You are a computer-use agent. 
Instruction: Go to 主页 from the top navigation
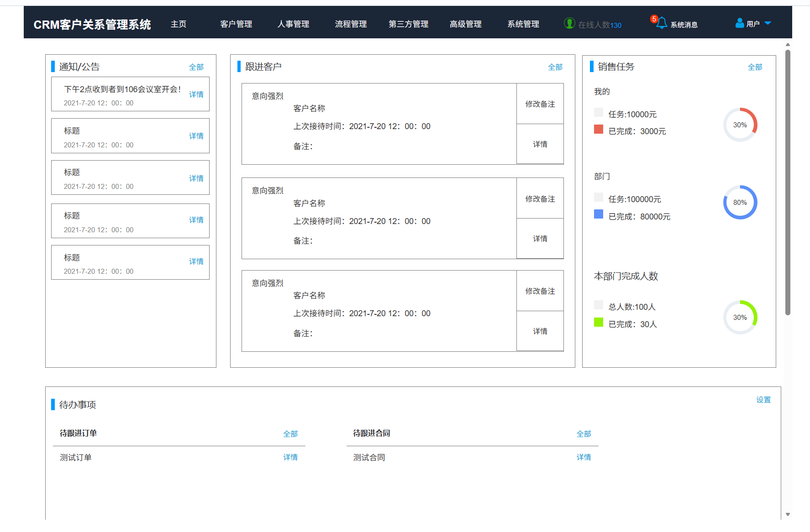(x=178, y=24)
